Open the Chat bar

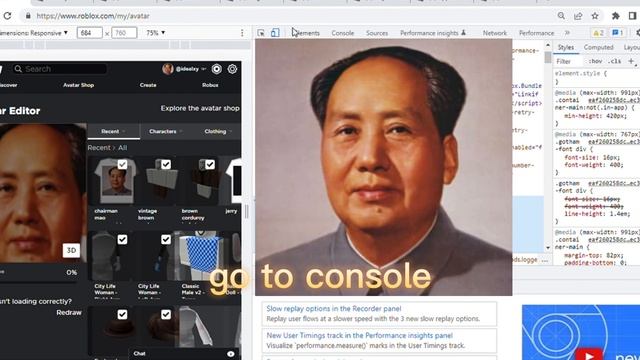click(x=185, y=354)
